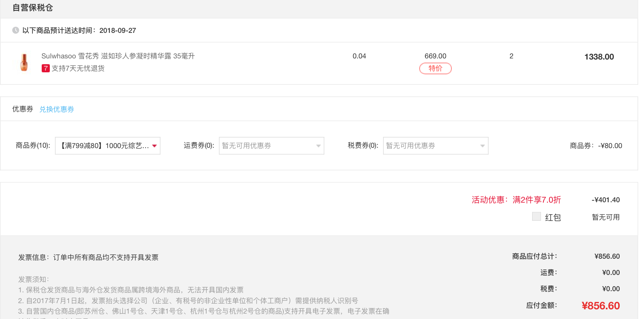Click invoice note 1 about 保税仓发货商品
This screenshot has height=319, width=644.
pyautogui.click(x=131, y=290)
